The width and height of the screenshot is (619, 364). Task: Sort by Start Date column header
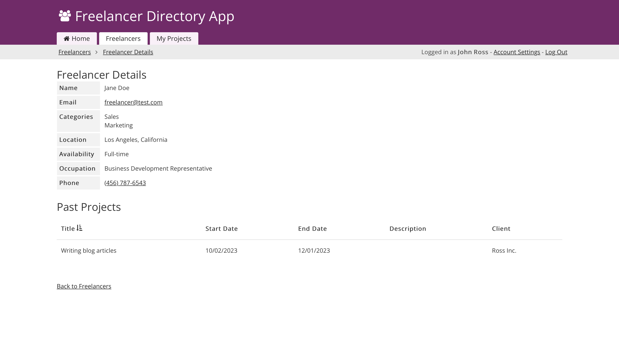221,229
